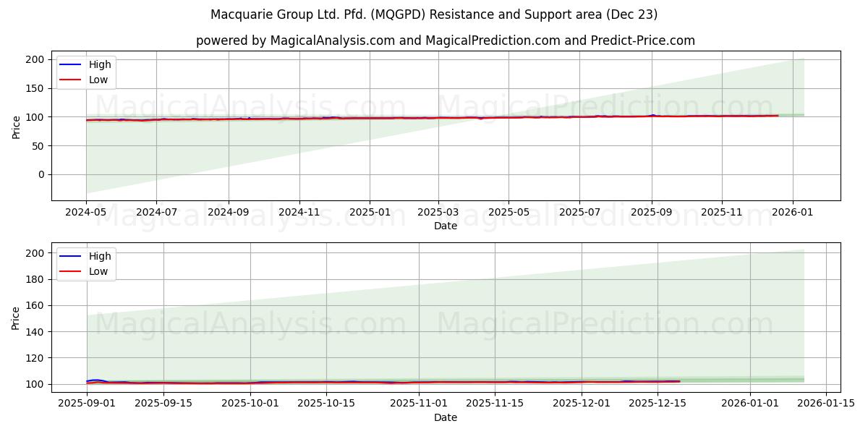Collapse the Low entry in bottom legend
868x434 pixels.
point(98,271)
